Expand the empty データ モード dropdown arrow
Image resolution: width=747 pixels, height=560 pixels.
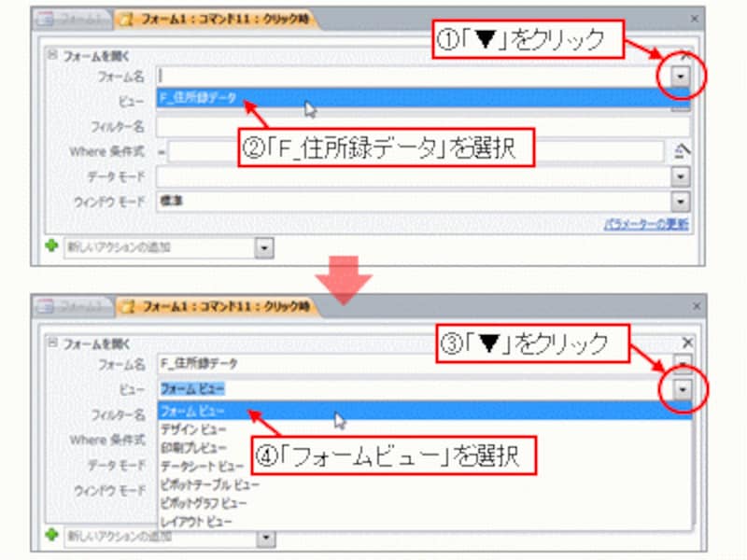point(681,176)
